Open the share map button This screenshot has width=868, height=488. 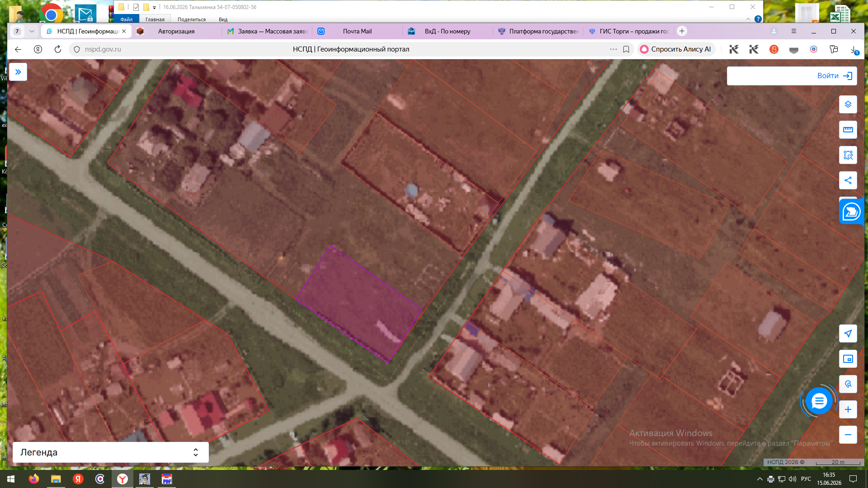tap(848, 180)
